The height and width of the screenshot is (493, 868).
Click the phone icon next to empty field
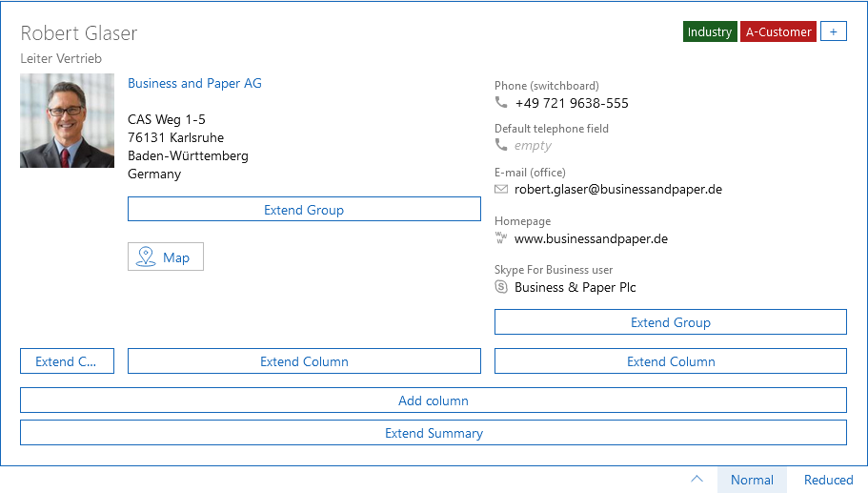pyautogui.click(x=501, y=146)
